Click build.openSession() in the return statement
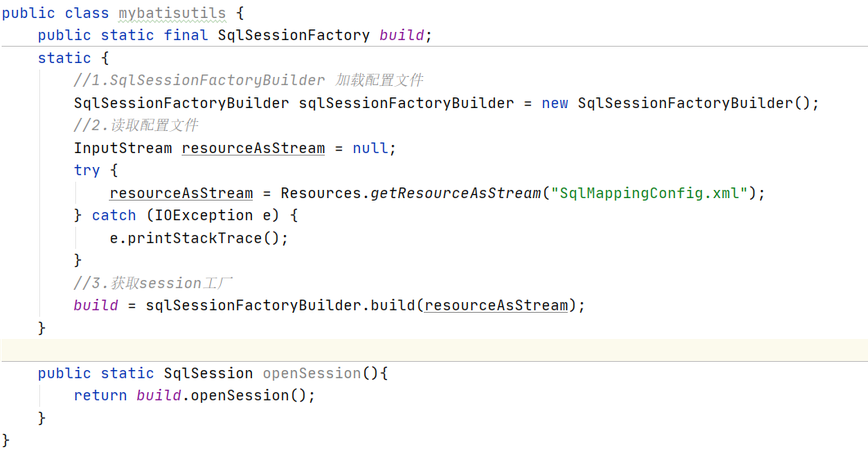This screenshot has height=456, width=868. click(222, 395)
